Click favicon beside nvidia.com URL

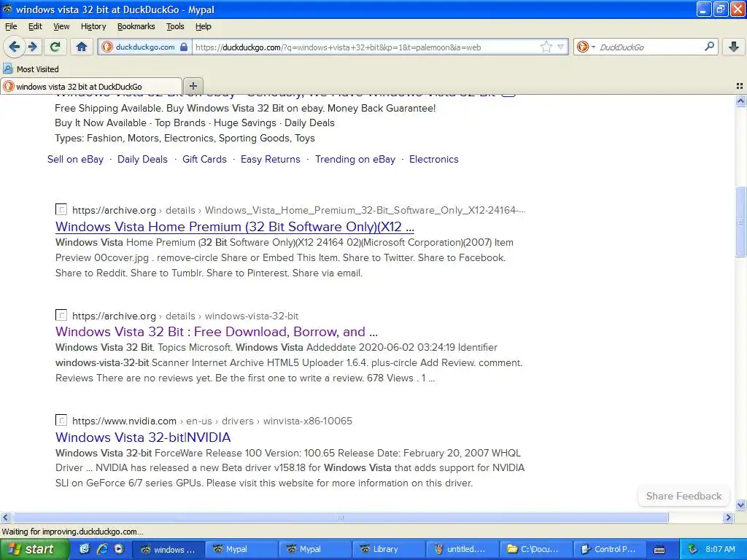tap(61, 421)
